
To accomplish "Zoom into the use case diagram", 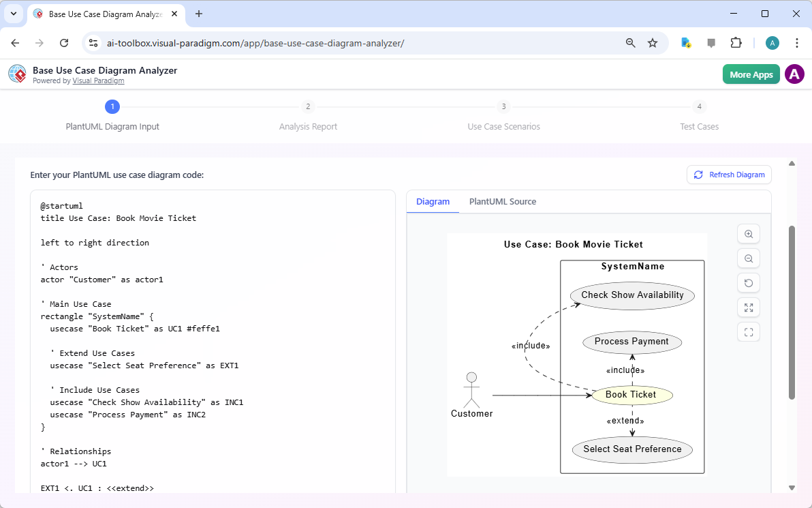I will point(748,233).
